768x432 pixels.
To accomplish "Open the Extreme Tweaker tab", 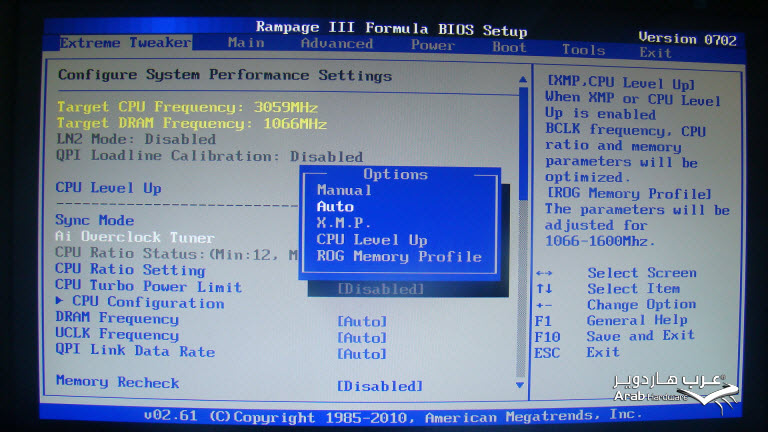I will [125, 43].
